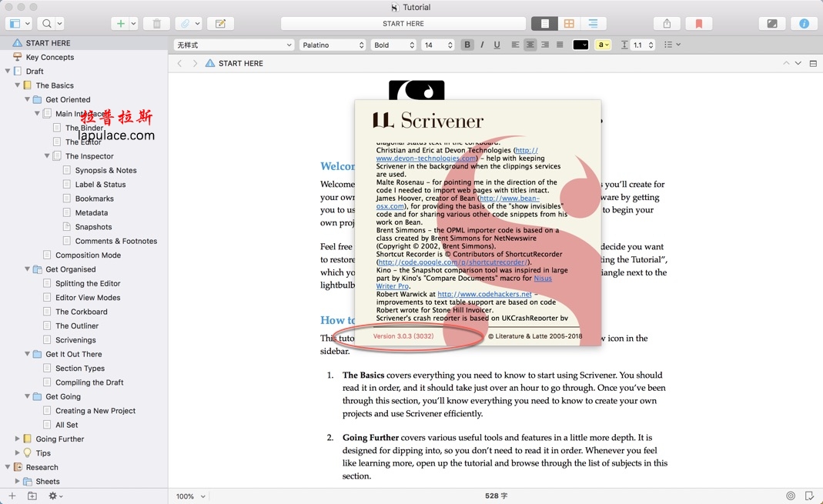
Task: Expand the Going Further folder
Action: point(17,439)
